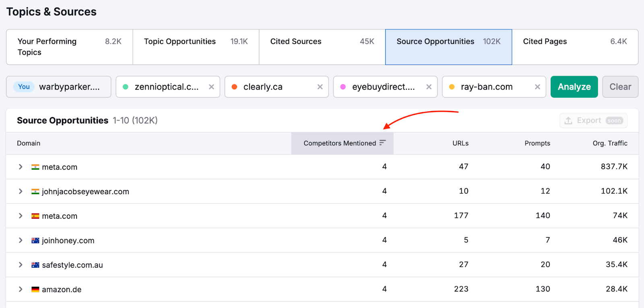This screenshot has width=644, height=308.
Task: Remove clearly.ca competitor using X icon
Action: pos(320,87)
